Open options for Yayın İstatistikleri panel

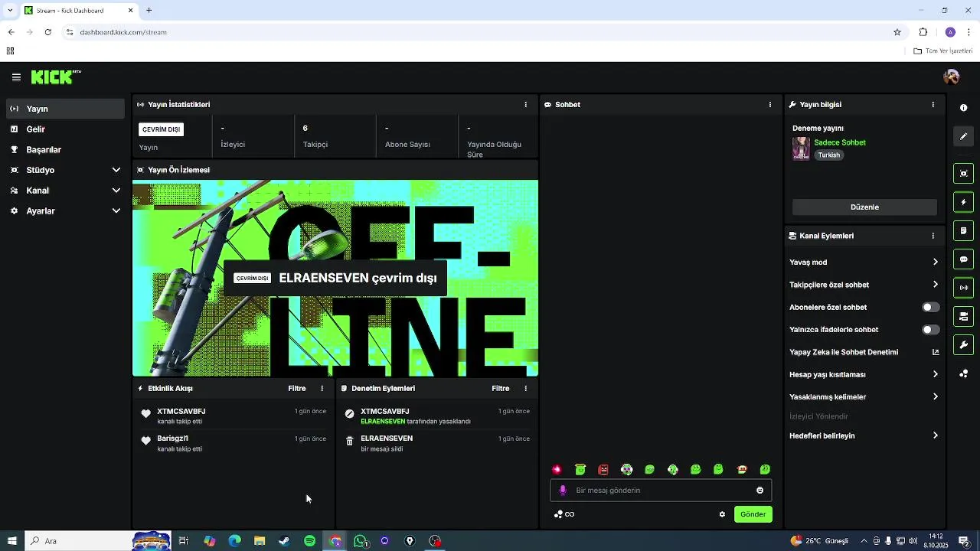tap(525, 105)
